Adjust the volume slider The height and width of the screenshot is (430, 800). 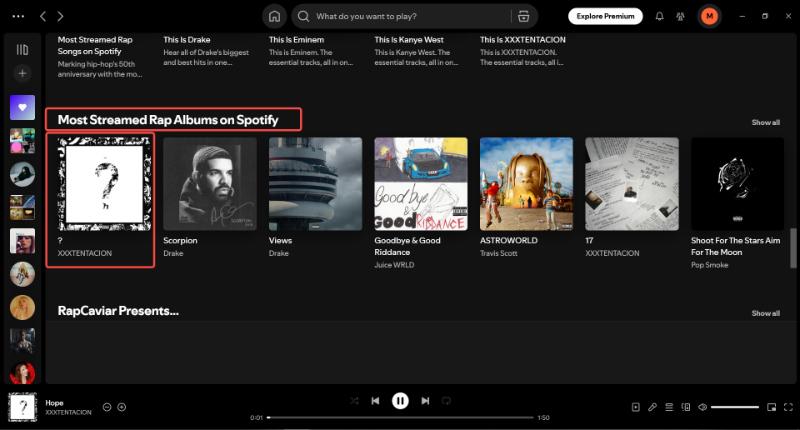pyautogui.click(x=735, y=407)
